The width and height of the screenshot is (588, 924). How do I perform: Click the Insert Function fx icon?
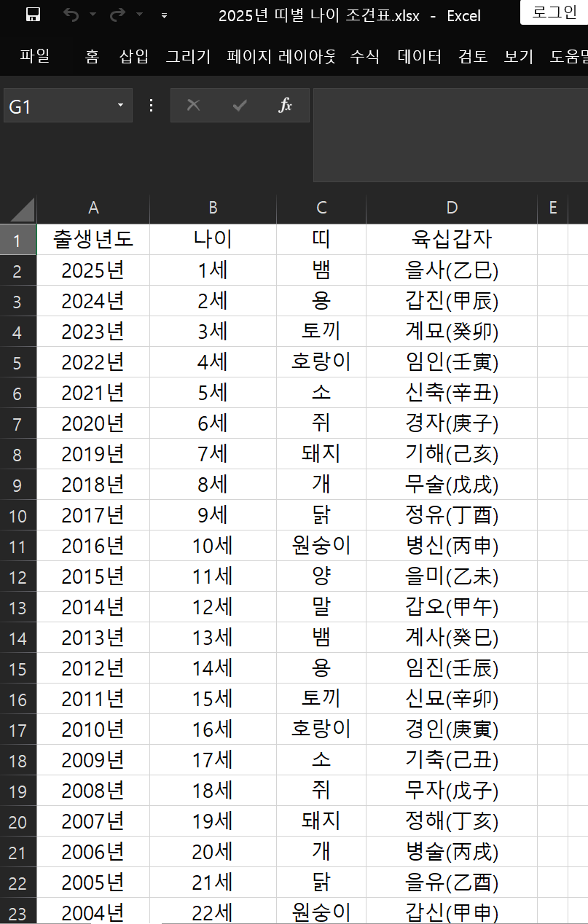[x=285, y=106]
